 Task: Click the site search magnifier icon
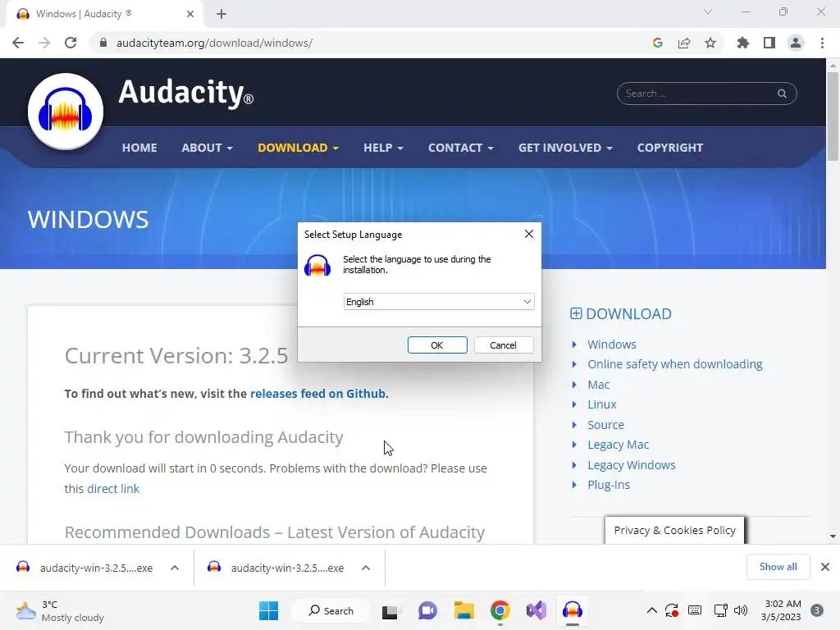pyautogui.click(x=782, y=94)
